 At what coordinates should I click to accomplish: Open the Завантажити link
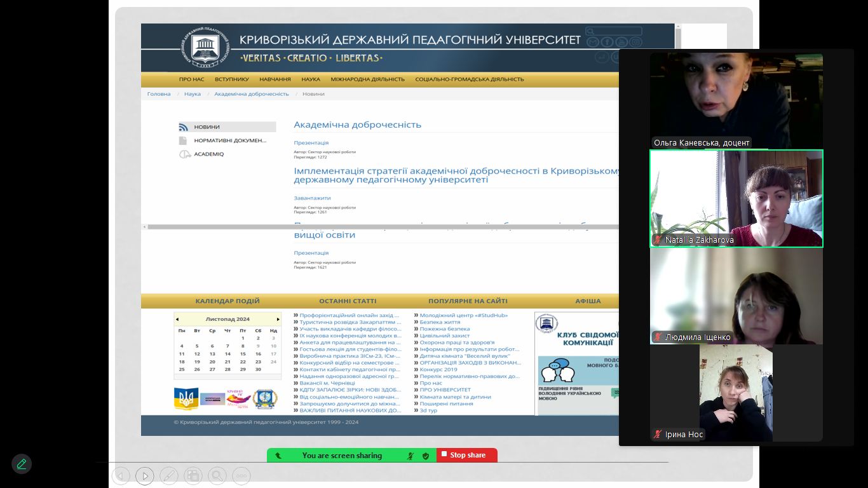pyautogui.click(x=312, y=198)
